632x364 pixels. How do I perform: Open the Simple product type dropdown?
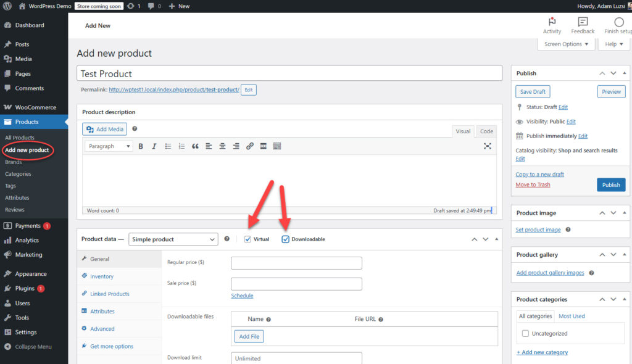point(173,239)
